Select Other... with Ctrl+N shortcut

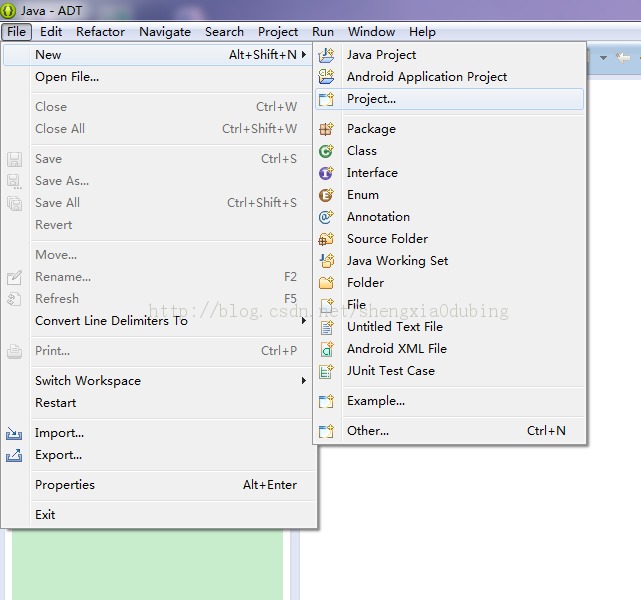[x=450, y=431]
